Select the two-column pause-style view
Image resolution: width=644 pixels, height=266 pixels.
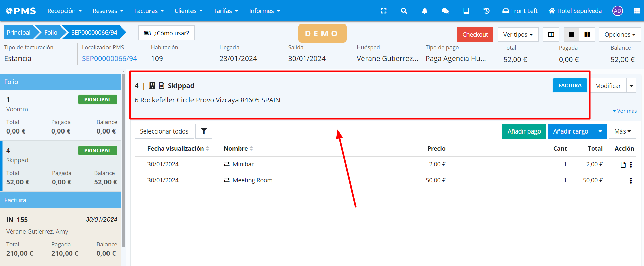587,35
